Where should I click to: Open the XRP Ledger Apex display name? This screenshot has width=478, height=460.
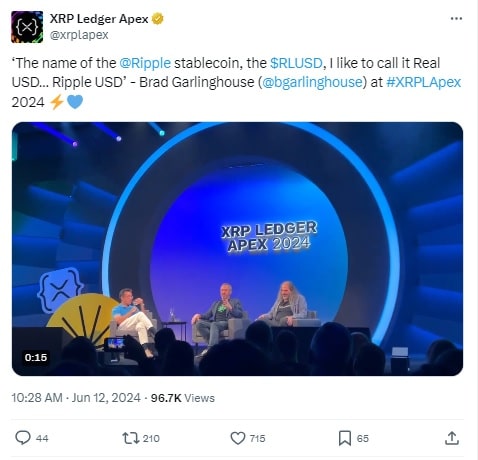click(99, 19)
